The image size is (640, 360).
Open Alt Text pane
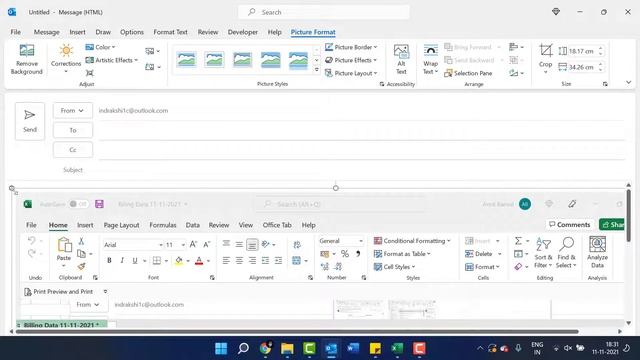401,60
